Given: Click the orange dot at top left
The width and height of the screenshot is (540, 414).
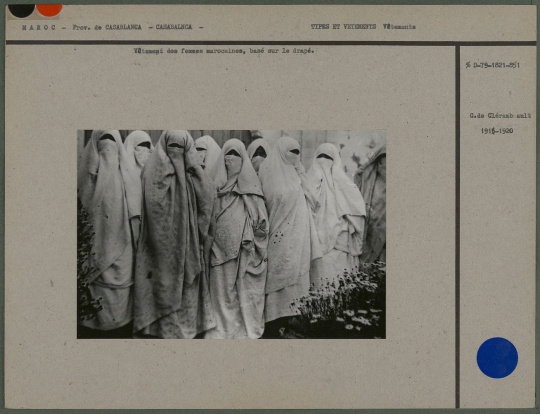Looking at the screenshot, I should coord(50,10).
